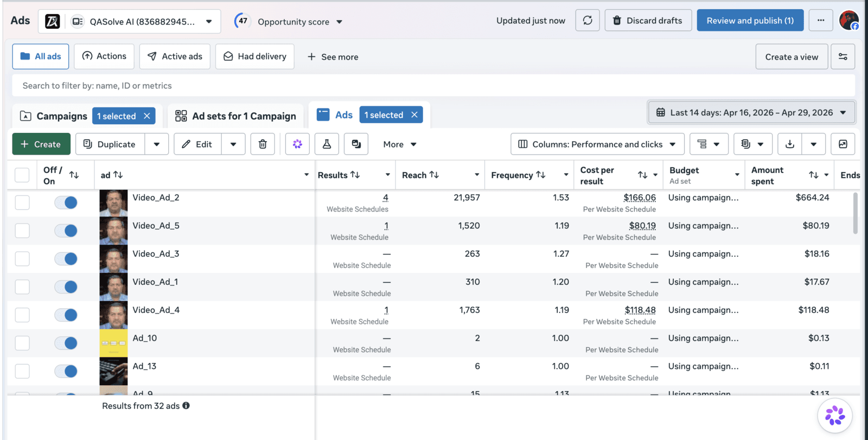The width and height of the screenshot is (868, 440).
Task: Click the info icon beside Results from 32 ads
Action: click(186, 405)
